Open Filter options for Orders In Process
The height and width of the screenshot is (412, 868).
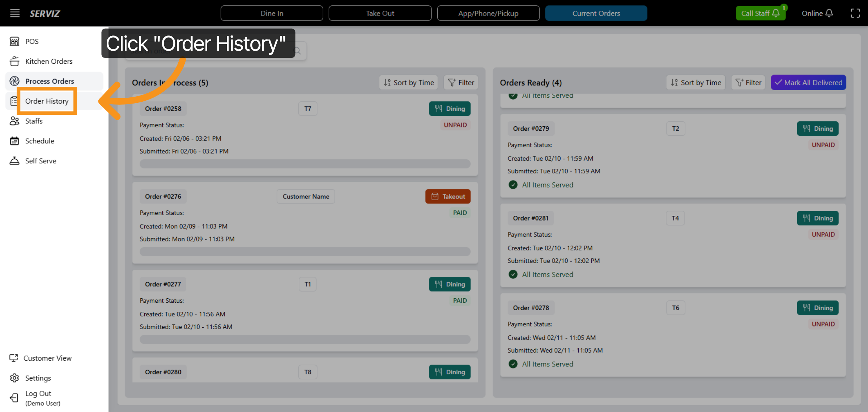tap(460, 82)
